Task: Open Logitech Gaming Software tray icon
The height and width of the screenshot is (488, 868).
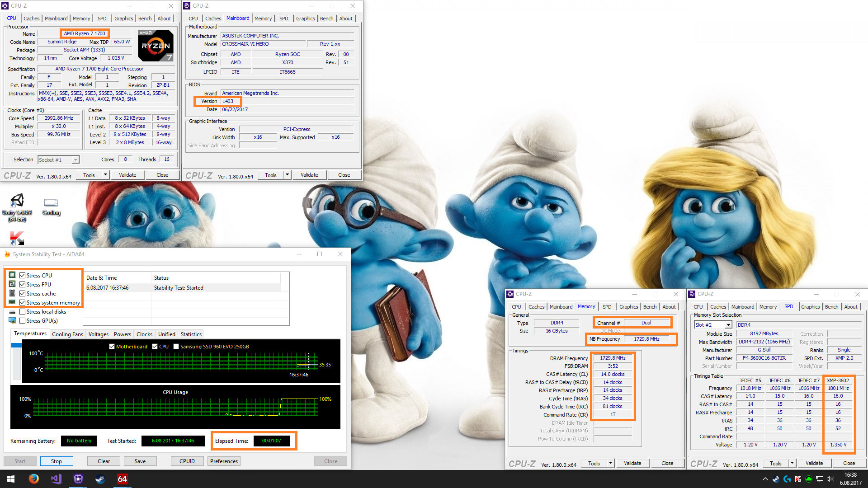Action: [787, 479]
